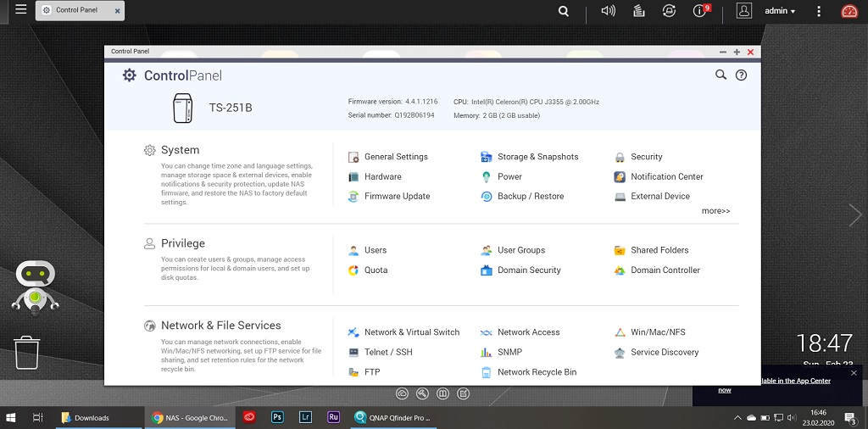Viewport: 868px width, 429px height.
Task: Open the three-dot more options menu
Action: [820, 11]
